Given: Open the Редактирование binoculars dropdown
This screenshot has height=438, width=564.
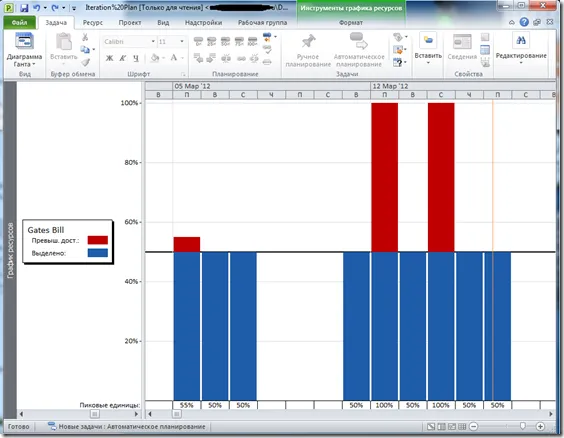Looking at the screenshot, I should pos(521,49).
